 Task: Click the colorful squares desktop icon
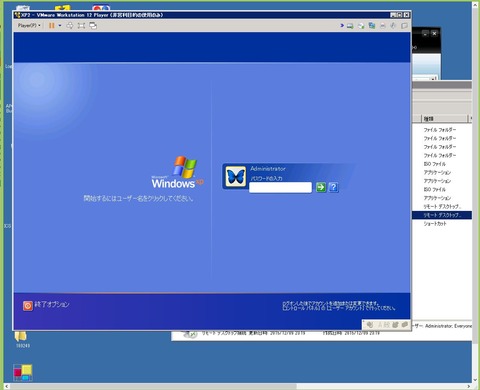coord(23,372)
